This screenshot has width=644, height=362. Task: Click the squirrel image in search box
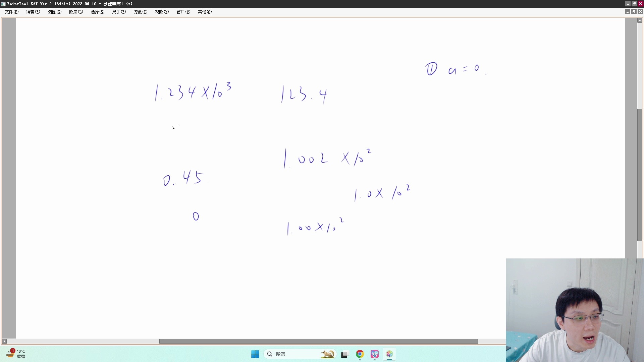click(x=328, y=354)
